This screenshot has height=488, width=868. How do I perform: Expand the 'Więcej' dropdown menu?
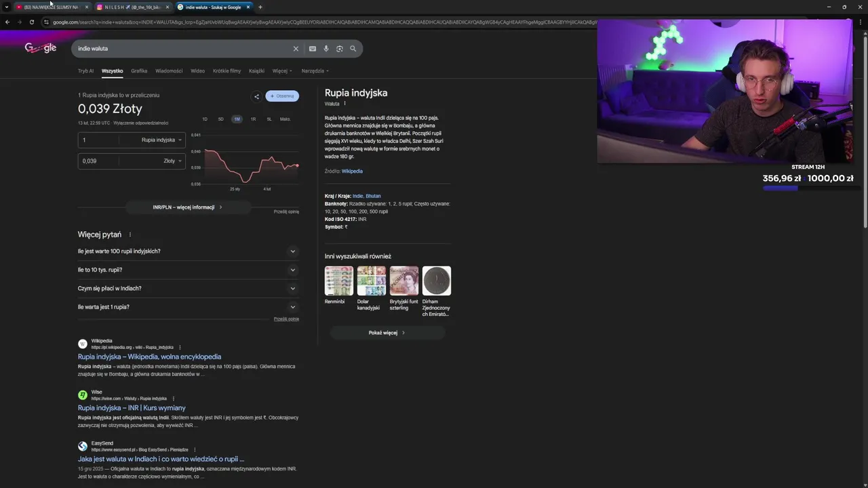(x=282, y=70)
